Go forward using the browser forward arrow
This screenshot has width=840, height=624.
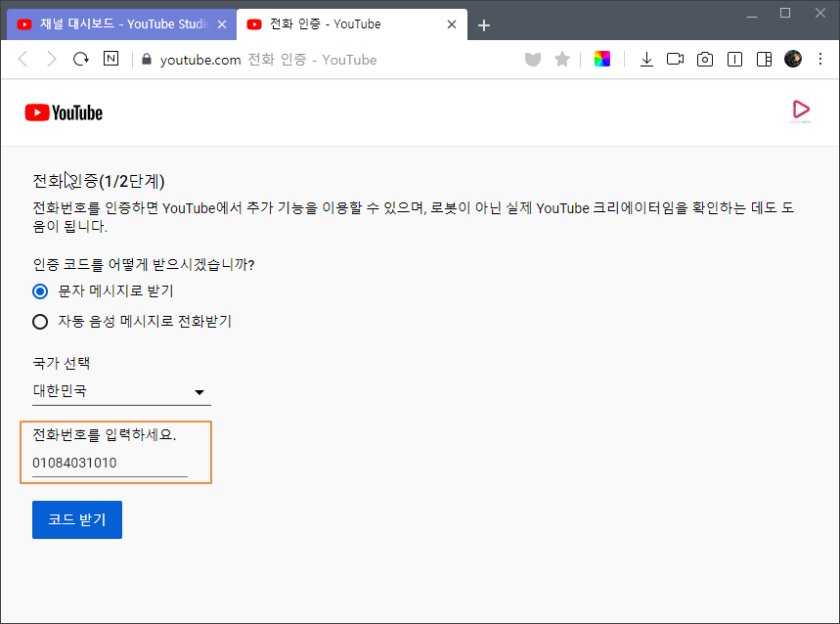coord(52,59)
